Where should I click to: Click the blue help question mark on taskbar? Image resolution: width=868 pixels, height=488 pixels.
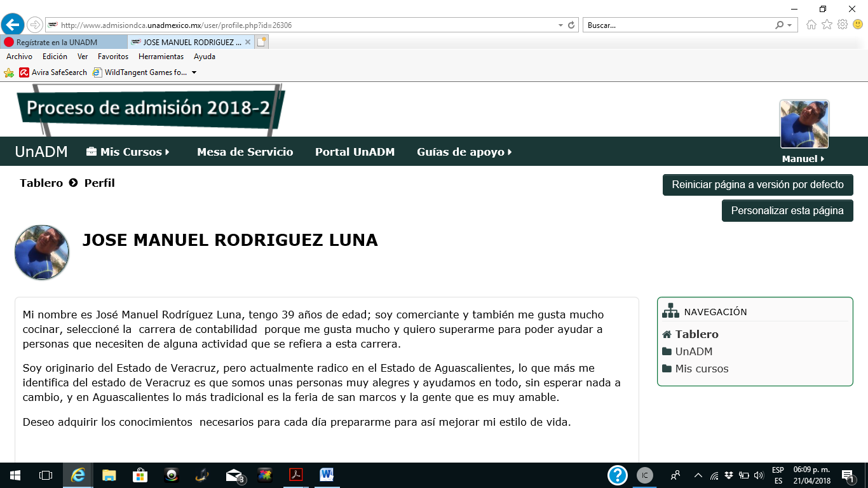pos(618,475)
